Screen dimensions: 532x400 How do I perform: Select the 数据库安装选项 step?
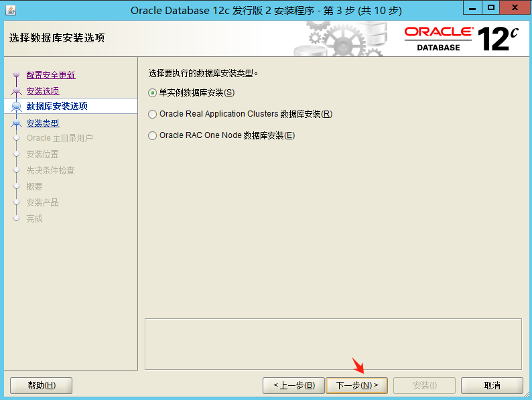coord(57,106)
